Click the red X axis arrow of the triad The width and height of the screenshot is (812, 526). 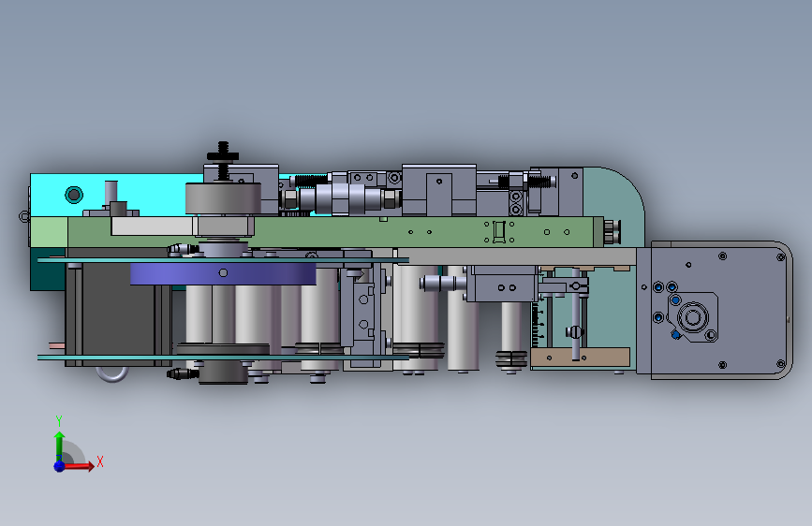click(79, 466)
